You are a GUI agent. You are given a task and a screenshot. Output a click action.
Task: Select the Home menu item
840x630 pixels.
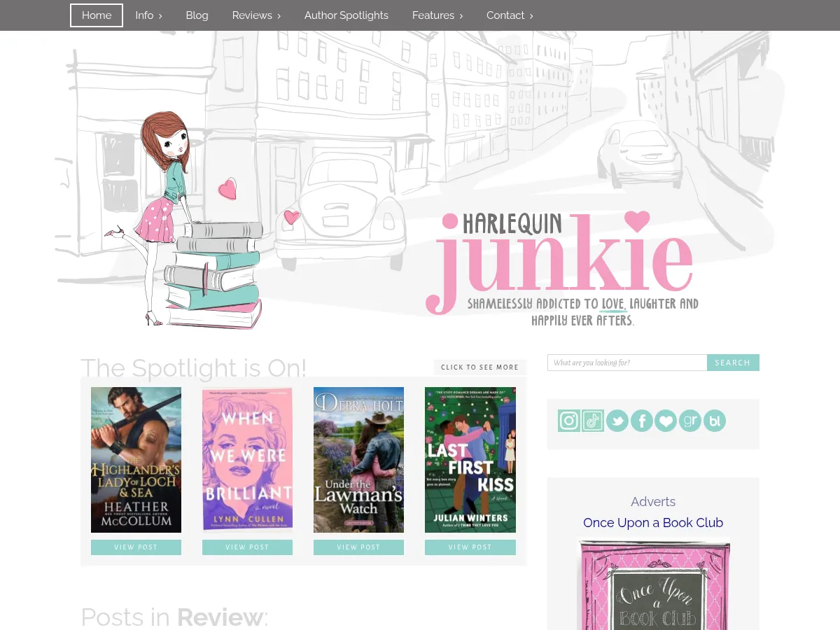click(97, 15)
